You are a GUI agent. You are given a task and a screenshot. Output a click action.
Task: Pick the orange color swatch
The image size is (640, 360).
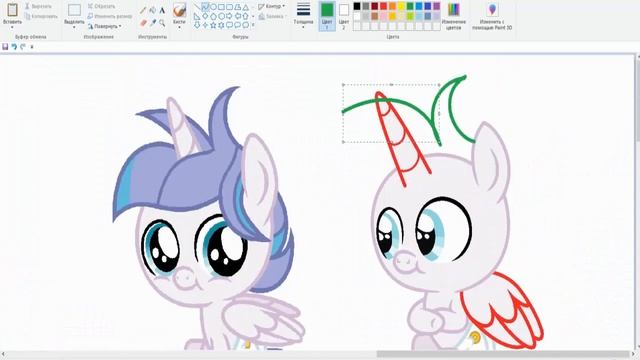pos(392,6)
